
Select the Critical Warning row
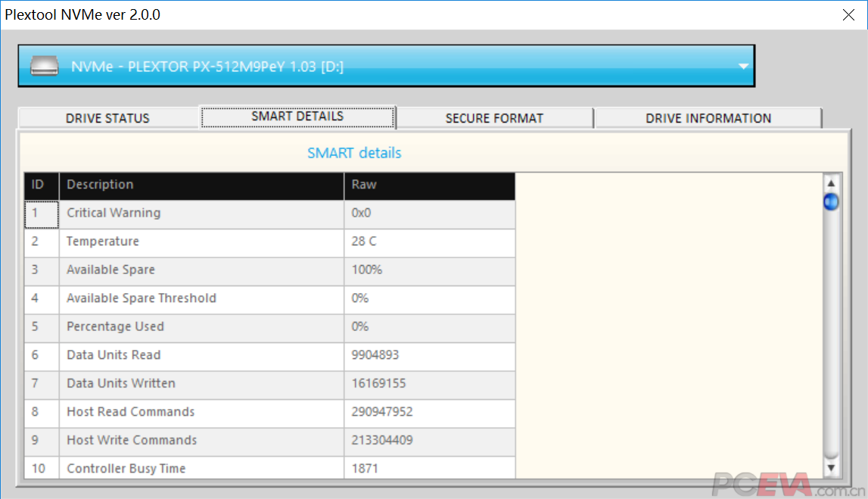269,214
